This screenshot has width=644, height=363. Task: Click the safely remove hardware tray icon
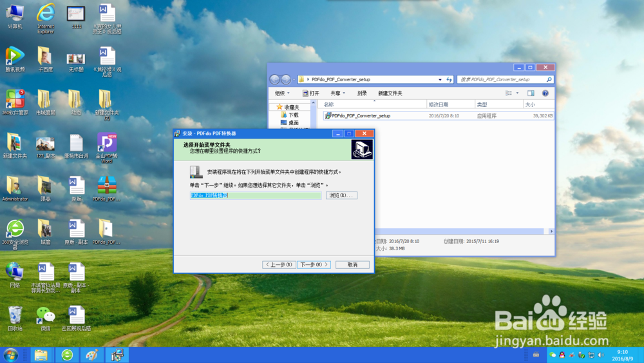pyautogui.click(x=581, y=355)
